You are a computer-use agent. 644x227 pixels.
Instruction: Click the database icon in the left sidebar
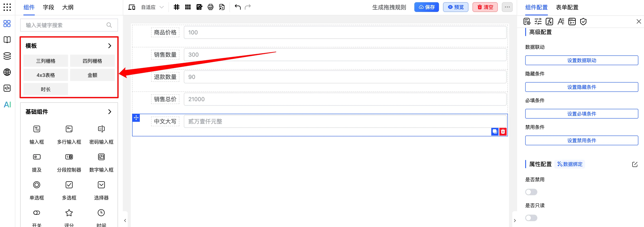coord(7,56)
